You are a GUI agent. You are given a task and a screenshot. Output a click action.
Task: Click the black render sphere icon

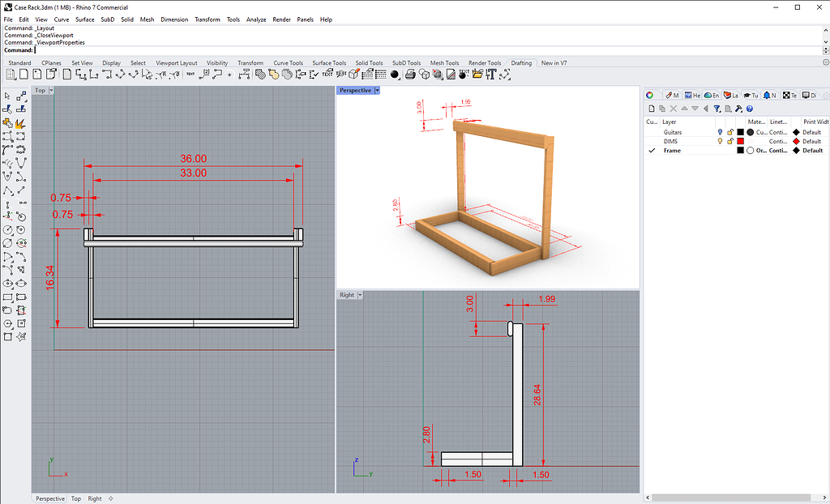[x=395, y=75]
